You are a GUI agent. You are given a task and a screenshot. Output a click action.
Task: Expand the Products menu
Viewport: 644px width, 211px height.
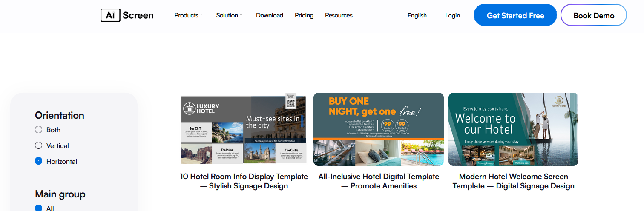coord(188,15)
